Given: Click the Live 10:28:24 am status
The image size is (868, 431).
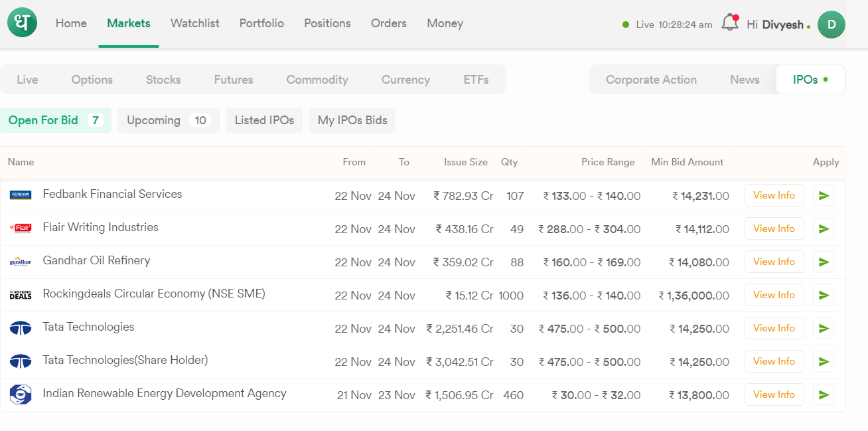Looking at the screenshot, I should click(x=667, y=25).
